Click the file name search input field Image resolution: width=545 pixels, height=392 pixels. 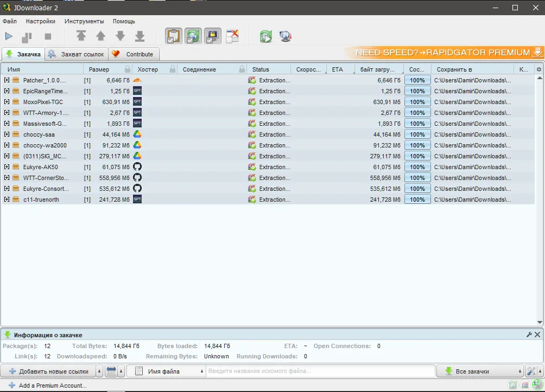(x=320, y=371)
